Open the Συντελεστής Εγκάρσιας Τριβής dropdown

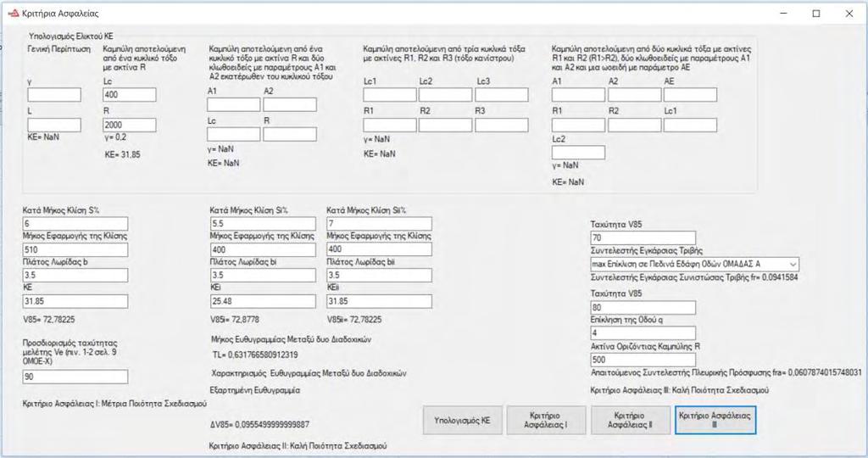(695, 264)
